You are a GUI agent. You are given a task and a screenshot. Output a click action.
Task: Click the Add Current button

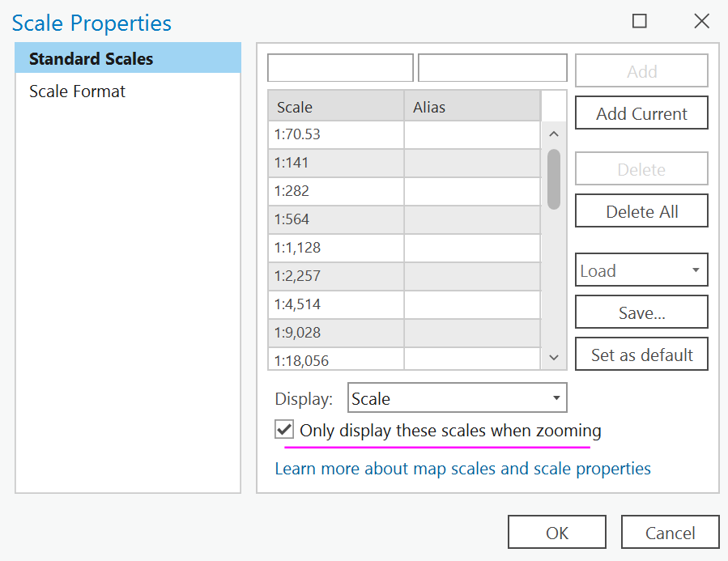point(641,113)
